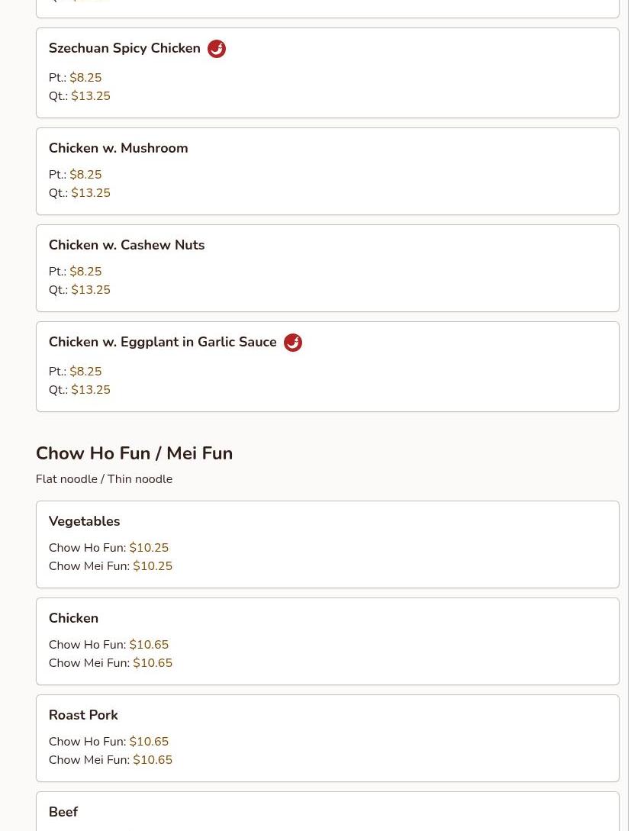This screenshot has width=644, height=831.
Task: Choose Roast Pork Chow Ho Fun price
Action: click(149, 742)
